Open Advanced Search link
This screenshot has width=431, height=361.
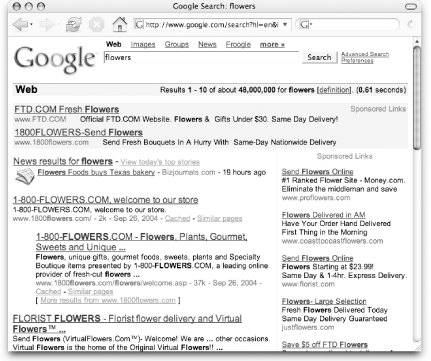coord(365,54)
